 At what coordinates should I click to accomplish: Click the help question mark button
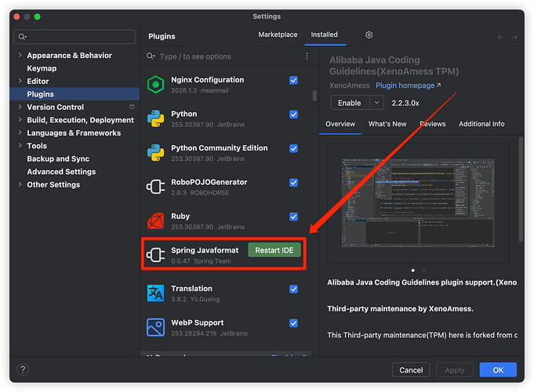point(23,370)
